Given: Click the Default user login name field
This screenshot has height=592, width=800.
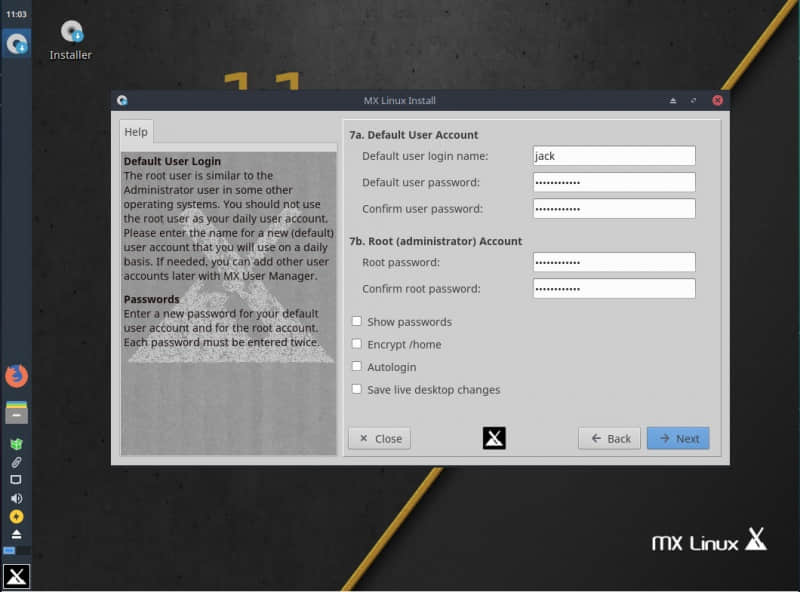Looking at the screenshot, I should coord(614,156).
